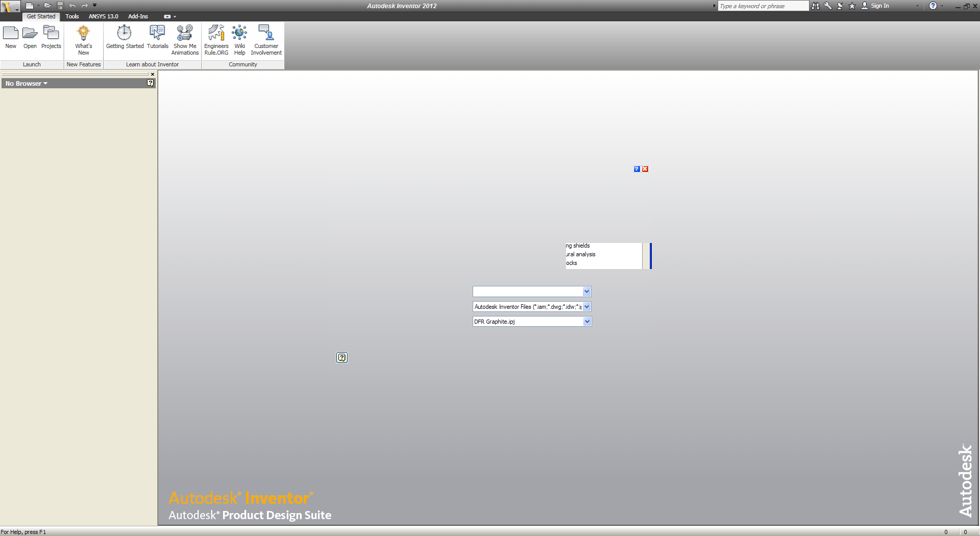Click the Undo arrow in the Quick Access toolbar
Screen dimensions: 980x536
click(72, 6)
